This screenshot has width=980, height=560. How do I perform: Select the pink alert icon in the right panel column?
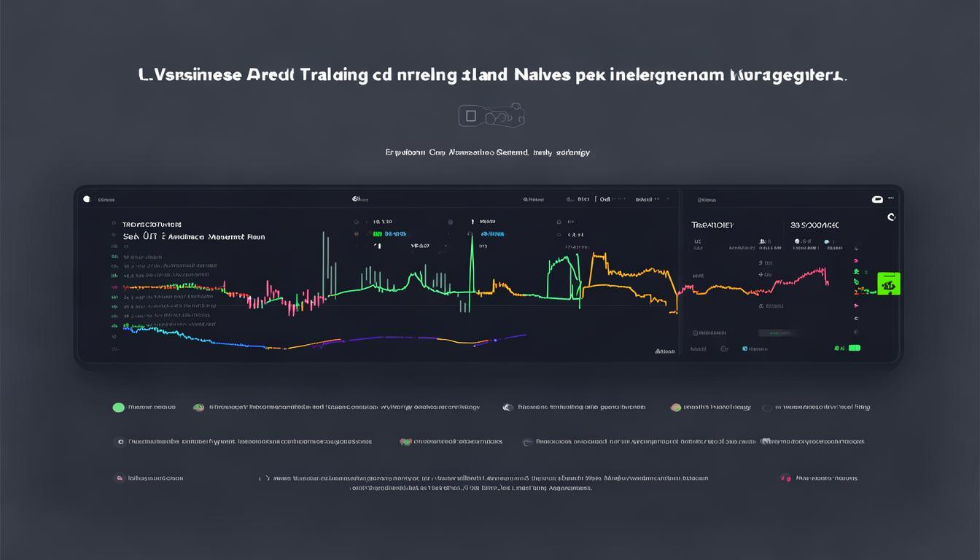[856, 306]
